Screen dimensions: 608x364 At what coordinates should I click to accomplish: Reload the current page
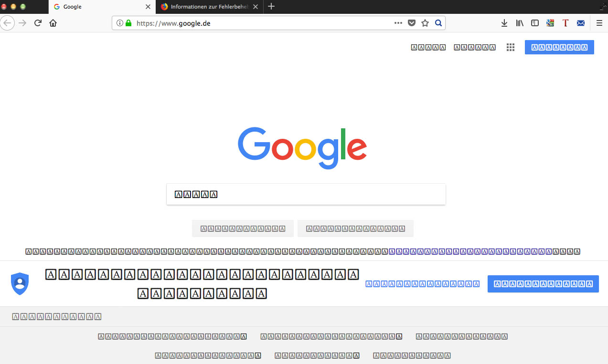[38, 23]
